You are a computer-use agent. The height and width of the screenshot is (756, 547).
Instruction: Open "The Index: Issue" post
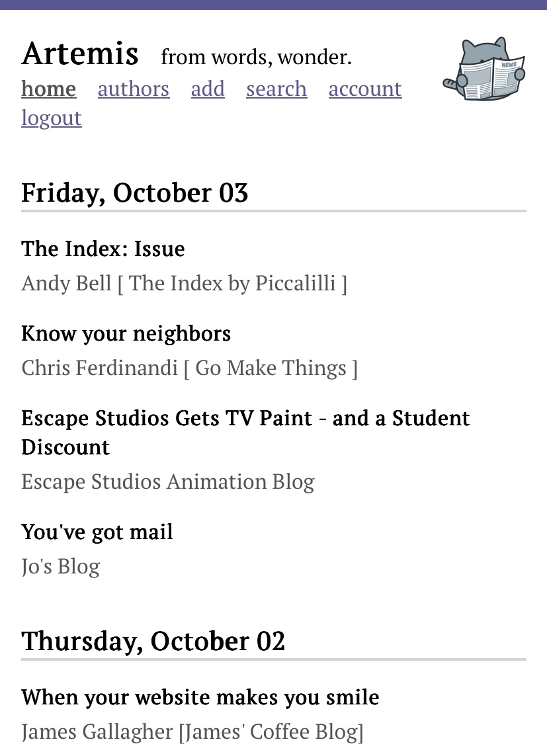(x=103, y=249)
